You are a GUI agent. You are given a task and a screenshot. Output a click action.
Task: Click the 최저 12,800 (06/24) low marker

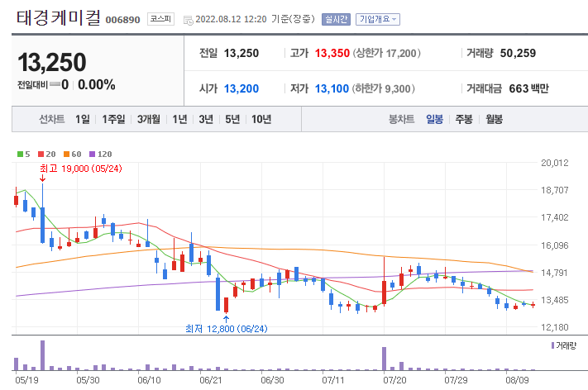pos(226,329)
